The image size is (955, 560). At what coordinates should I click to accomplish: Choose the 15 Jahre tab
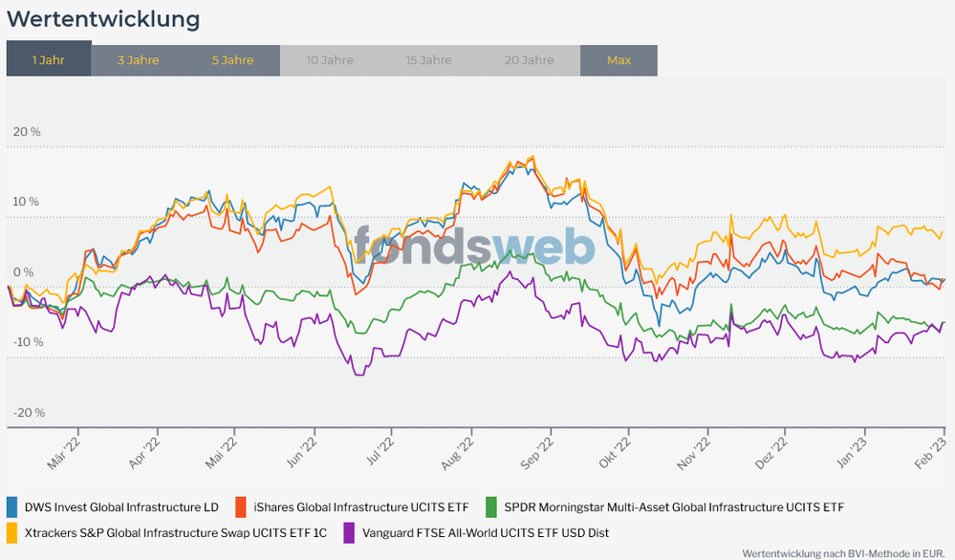(428, 60)
